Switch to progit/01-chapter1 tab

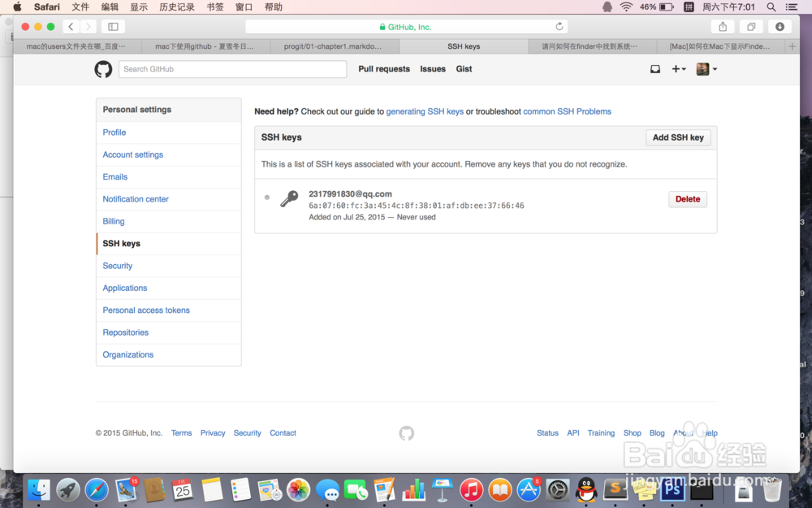tap(334, 46)
